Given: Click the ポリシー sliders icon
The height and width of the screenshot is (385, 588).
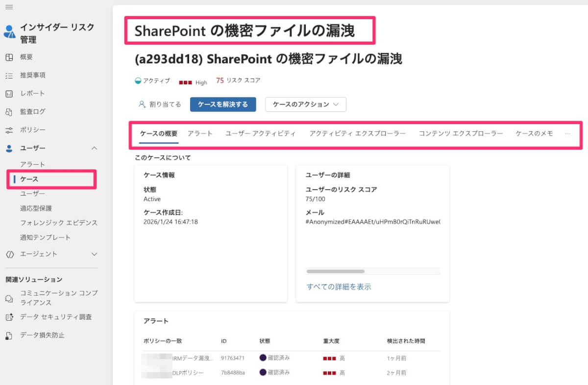Looking at the screenshot, I should coord(9,130).
